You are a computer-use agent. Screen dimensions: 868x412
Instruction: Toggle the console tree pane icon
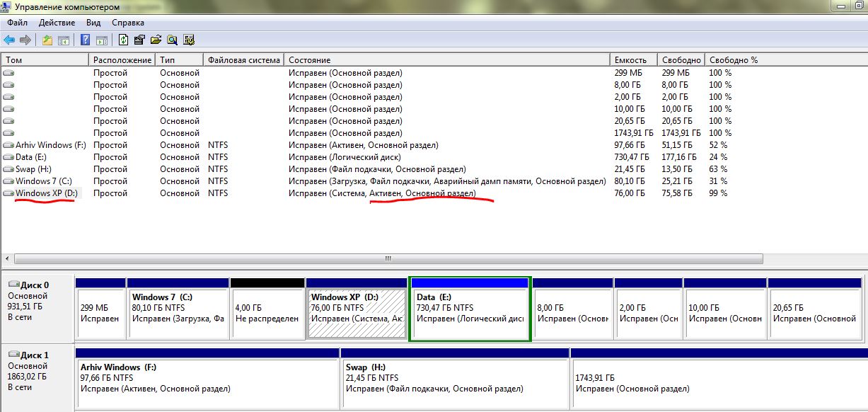(64, 40)
